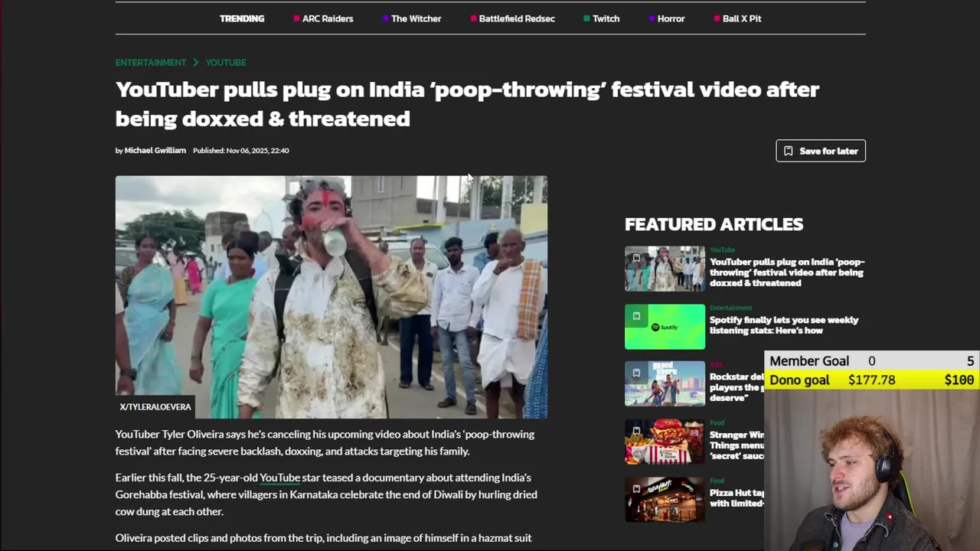Screen dimensions: 980x551
Task: Bookmark the Stranger Things menu article
Action: [x=636, y=431]
